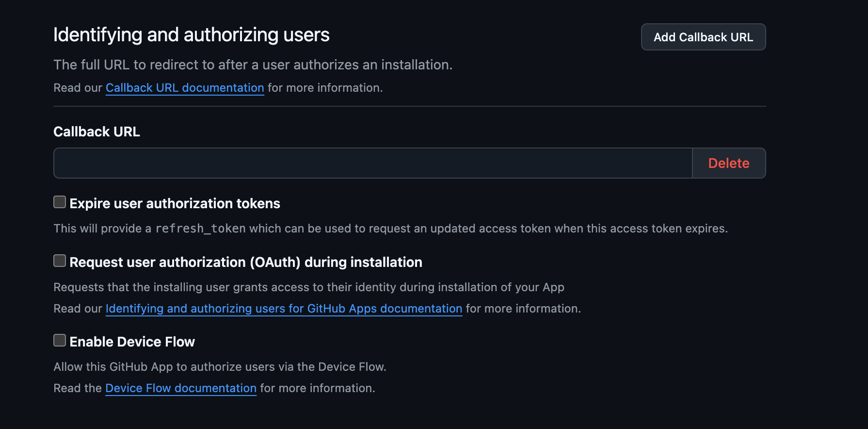Click the Expire user authorization tokens label

(x=175, y=203)
